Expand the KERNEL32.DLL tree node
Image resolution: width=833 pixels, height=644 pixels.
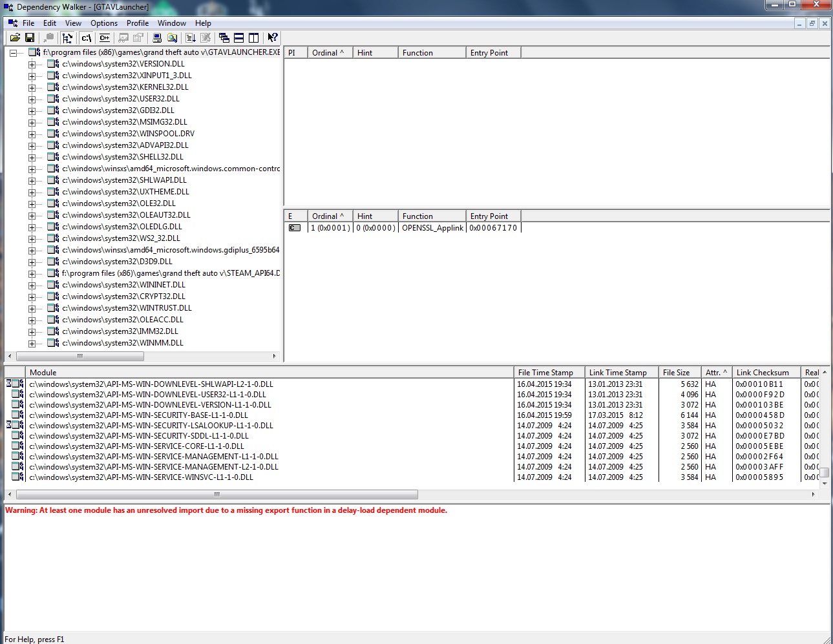tap(32, 88)
